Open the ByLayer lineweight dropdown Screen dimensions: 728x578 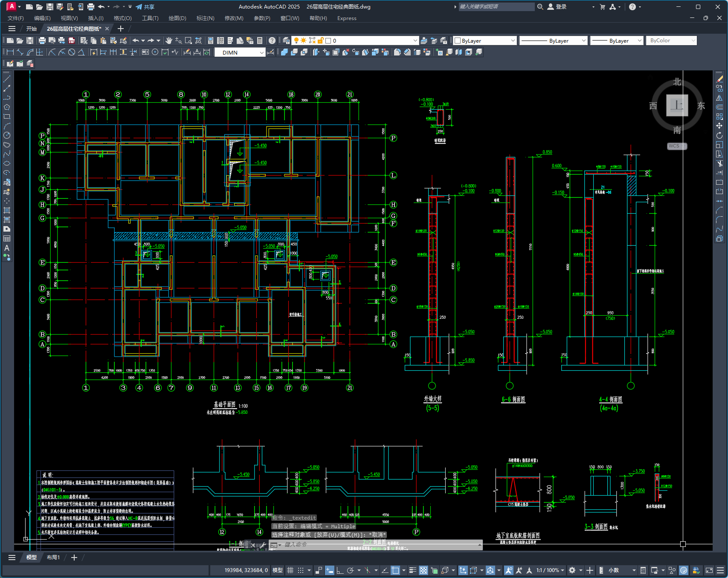coord(617,41)
